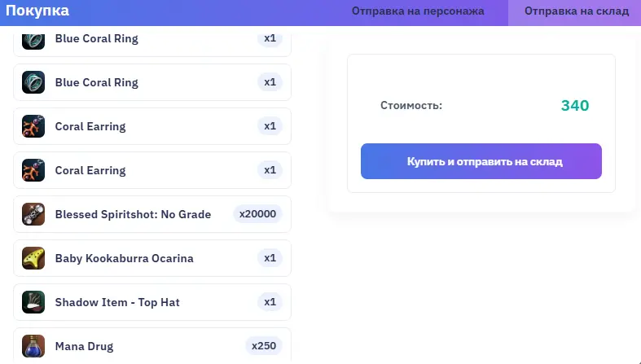Screen dimensions: 641x364
Task: Click the Blessed Spiritshot: No Grade icon
Action: coord(33,214)
